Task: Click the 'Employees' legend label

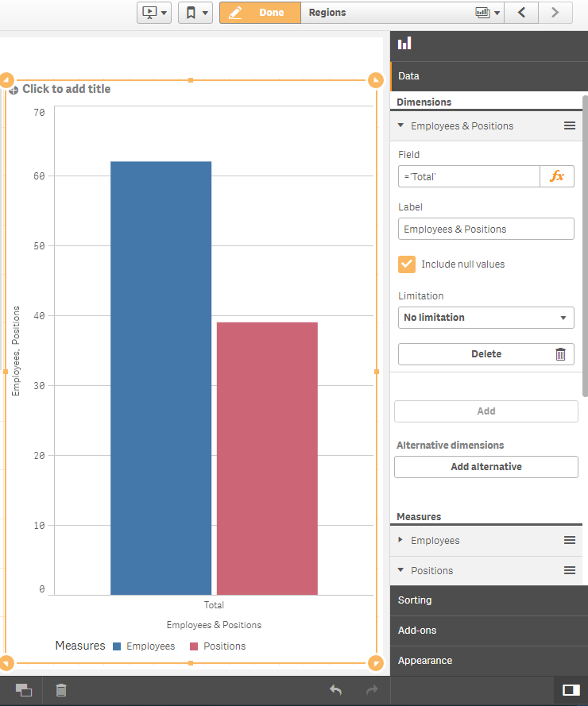Action: pos(150,646)
